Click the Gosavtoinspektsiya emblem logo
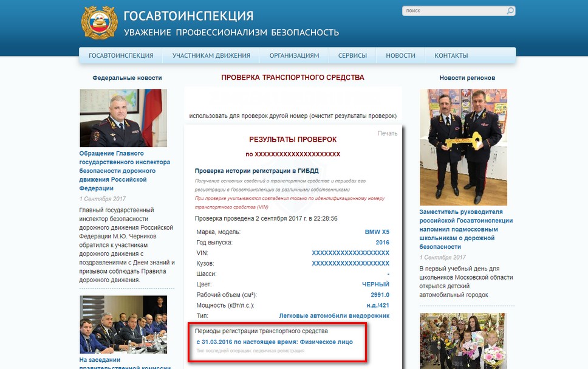588x369 pixels. (100, 22)
